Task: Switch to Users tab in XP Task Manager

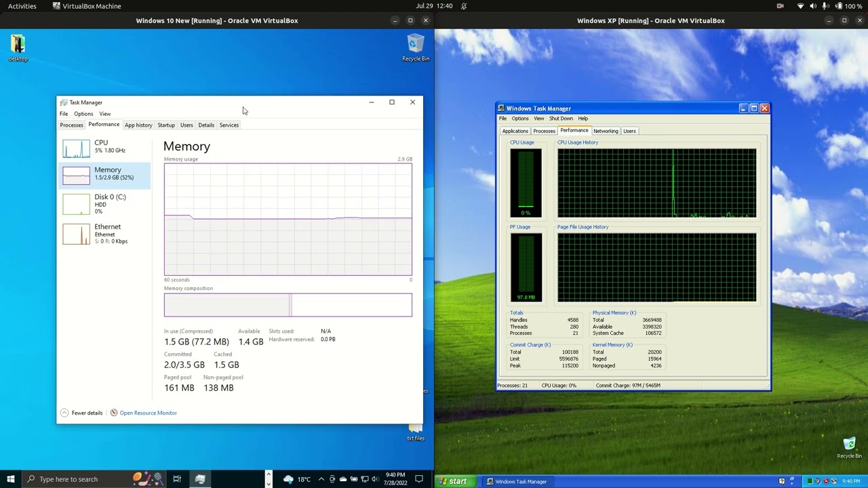Action: tap(629, 131)
